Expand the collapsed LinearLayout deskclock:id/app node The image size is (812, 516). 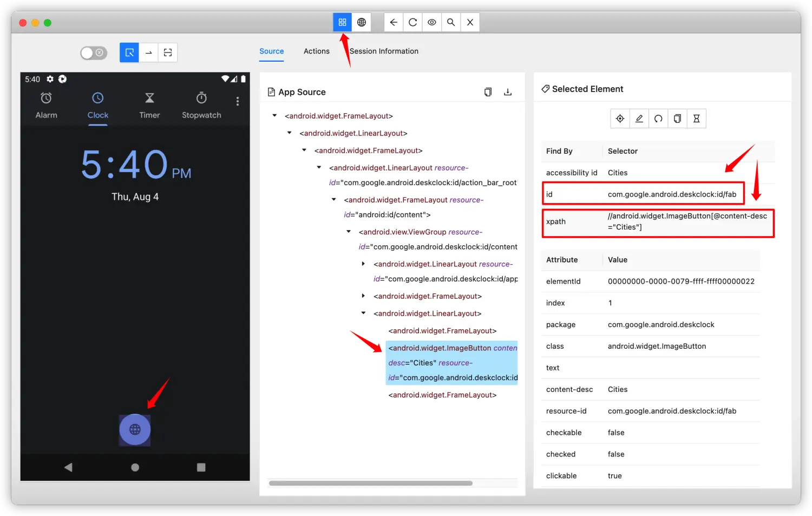click(363, 264)
